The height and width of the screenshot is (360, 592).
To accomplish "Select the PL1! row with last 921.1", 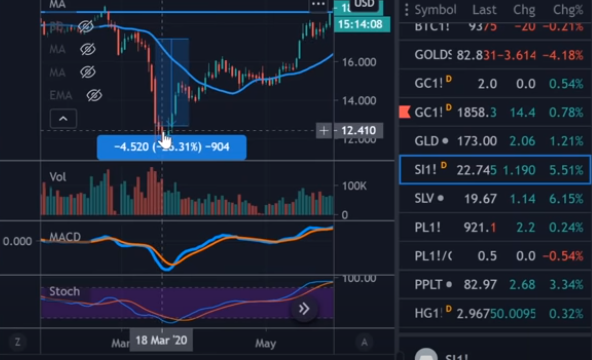I will coord(495,227).
